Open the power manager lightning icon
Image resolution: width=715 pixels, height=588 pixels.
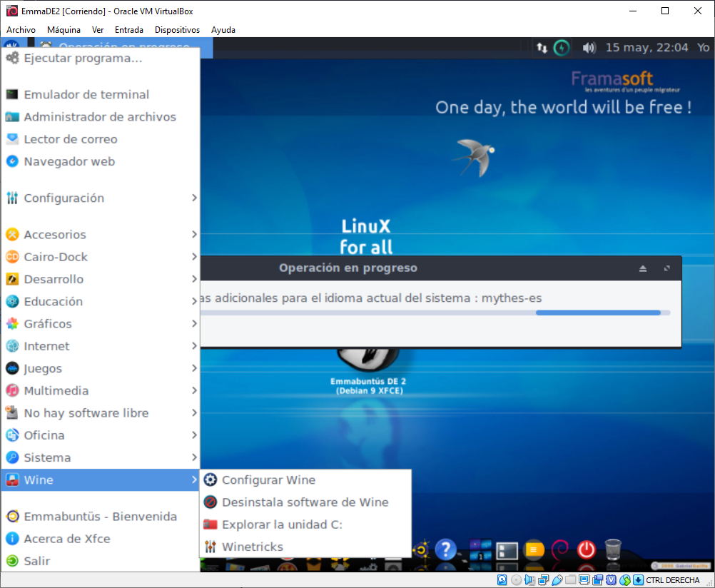point(562,48)
